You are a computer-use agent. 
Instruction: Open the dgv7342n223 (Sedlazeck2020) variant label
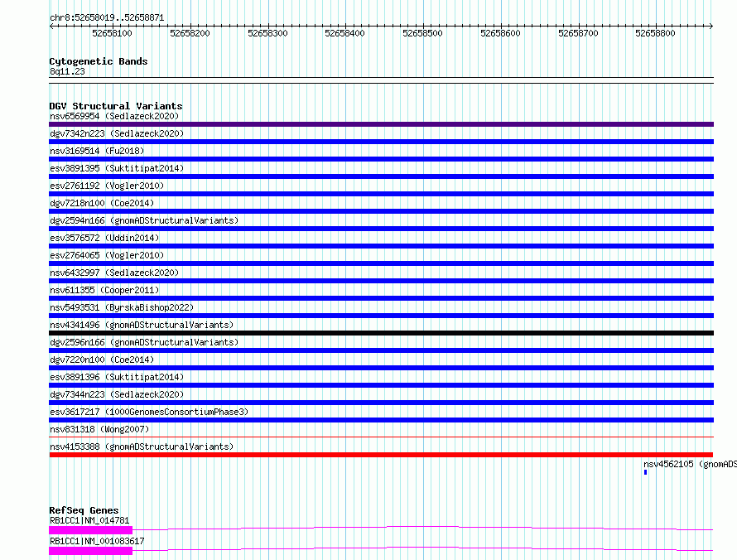click(117, 133)
